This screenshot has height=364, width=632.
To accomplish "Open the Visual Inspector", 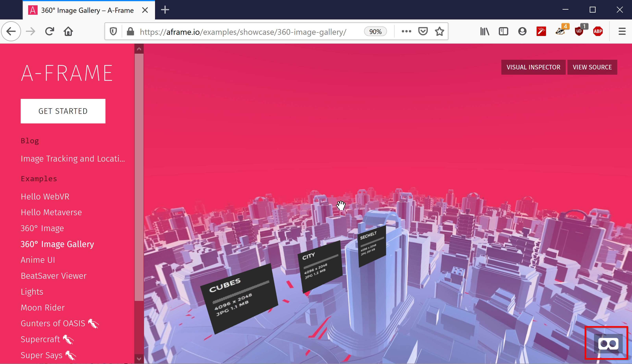I will 533,67.
